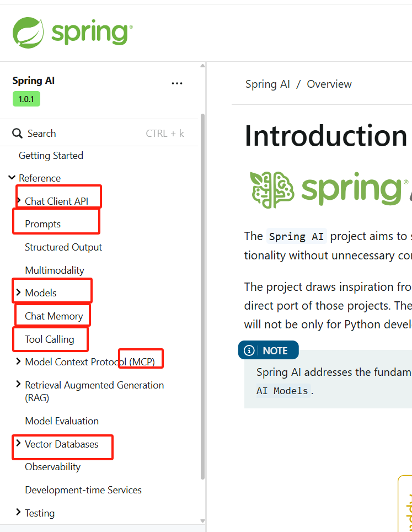Image resolution: width=412 pixels, height=532 pixels.
Task: Expand the Vector Databases chevron
Action: [19, 443]
